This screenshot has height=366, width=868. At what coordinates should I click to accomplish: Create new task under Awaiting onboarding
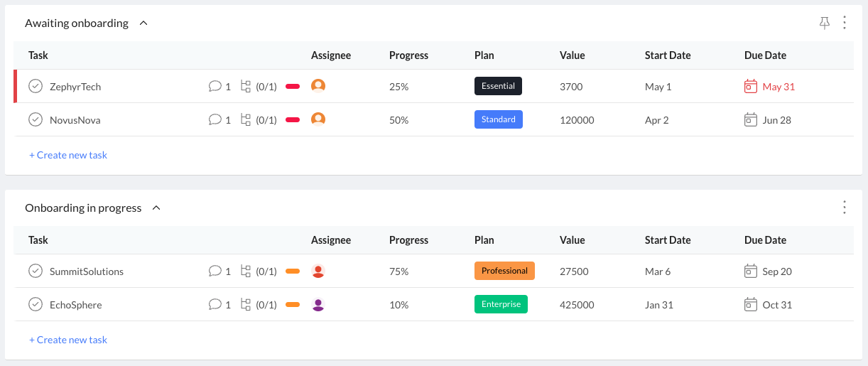(x=68, y=155)
